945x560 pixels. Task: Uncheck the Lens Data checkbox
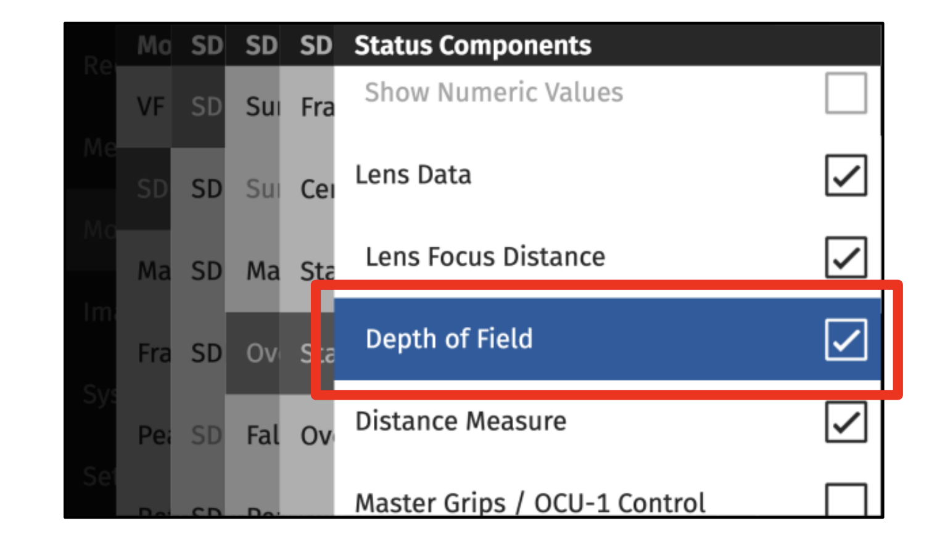tap(846, 175)
